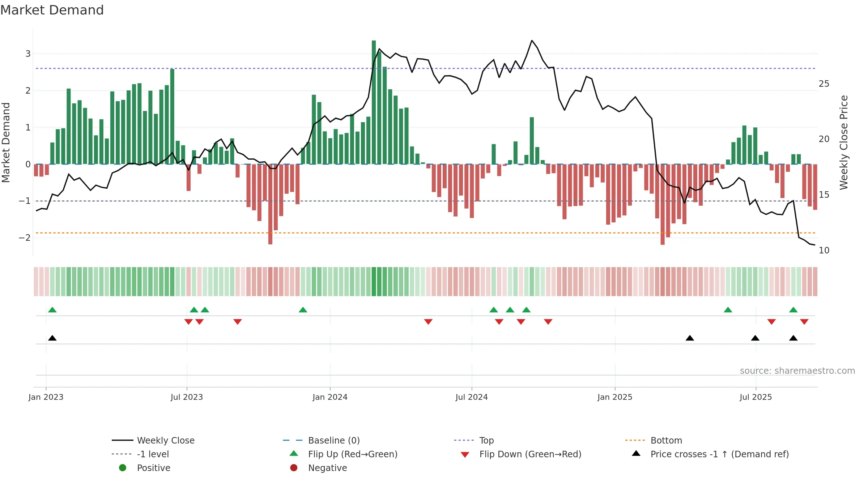Click the source: sharemaestro.com text
This screenshot has width=868, height=488.
pyautogui.click(x=797, y=371)
